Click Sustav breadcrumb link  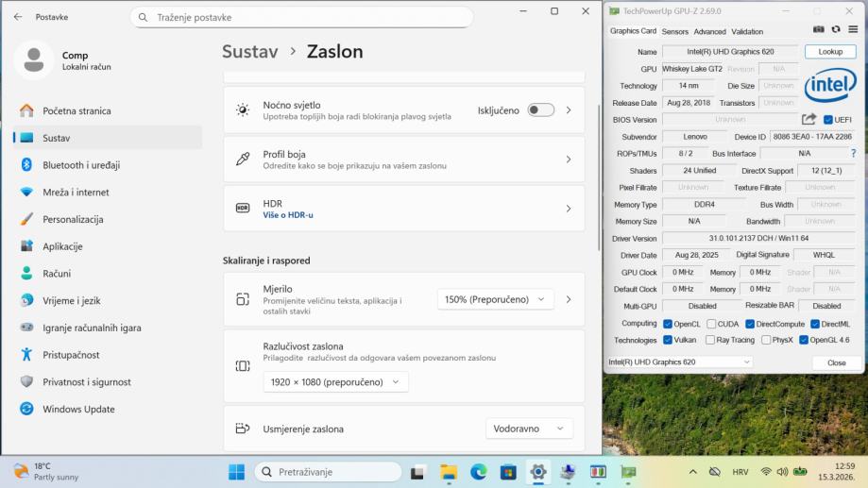tap(250, 52)
